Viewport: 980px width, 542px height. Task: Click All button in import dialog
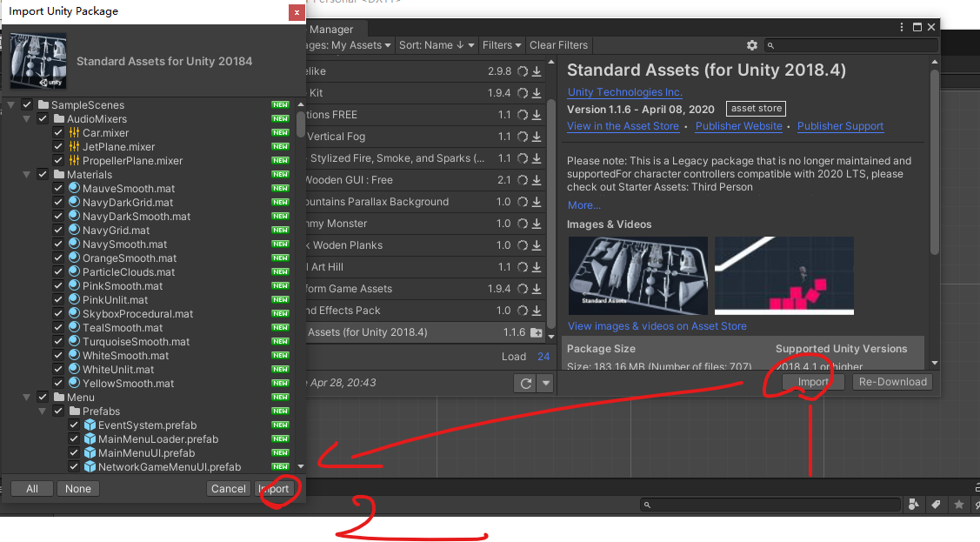[x=32, y=489]
